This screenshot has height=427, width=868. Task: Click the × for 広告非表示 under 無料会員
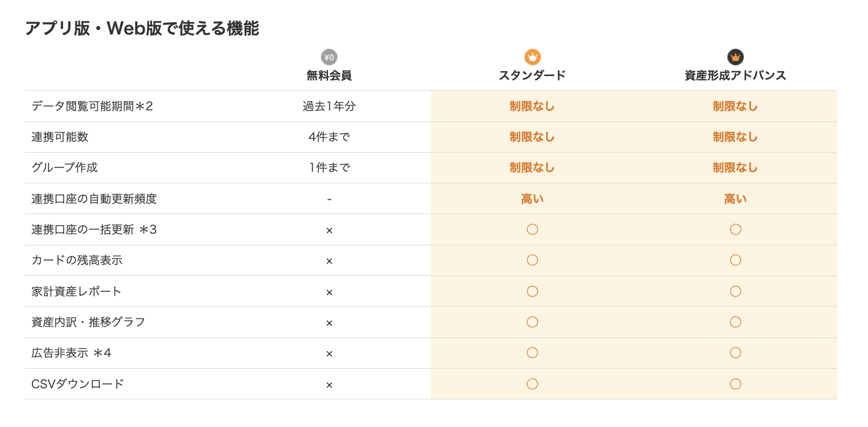pyautogui.click(x=329, y=353)
